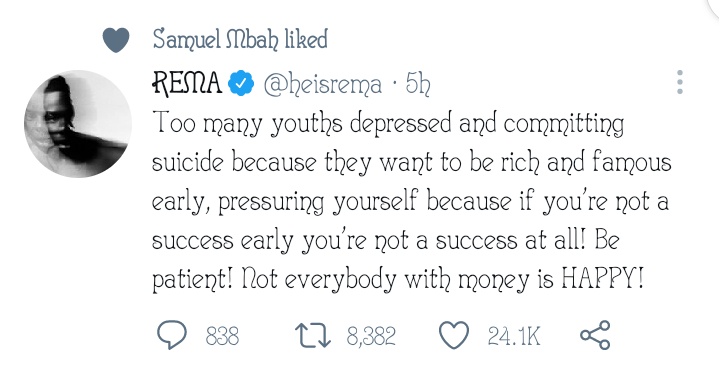Click the filled heart beside Samuel Mbah liked
Viewport: 719px width, 367px height.
click(x=116, y=39)
